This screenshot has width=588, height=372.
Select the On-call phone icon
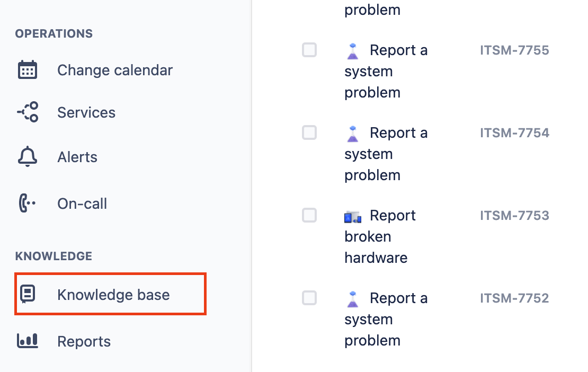(x=27, y=203)
